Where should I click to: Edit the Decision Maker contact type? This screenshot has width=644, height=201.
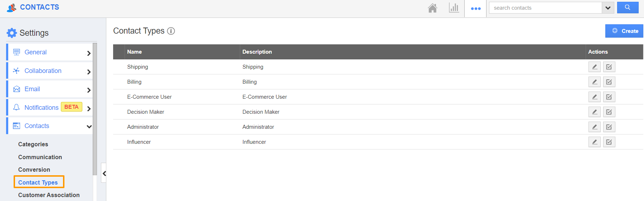point(594,112)
